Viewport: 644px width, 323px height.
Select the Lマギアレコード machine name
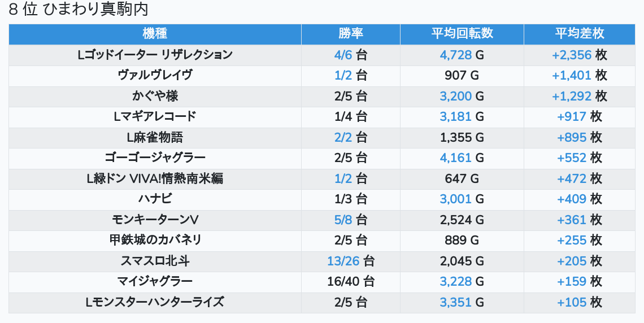point(155,116)
